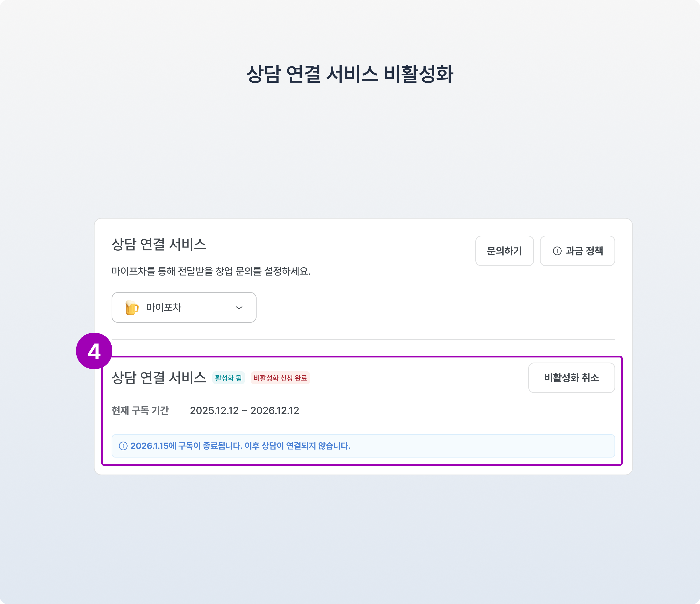
Task: Open the 과금 정책 billing policy button
Action: pos(577,251)
